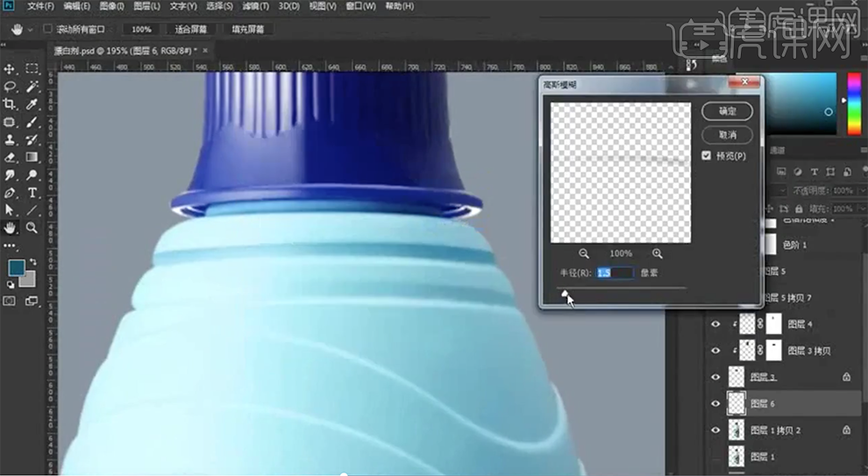
Task: Enable 滚动所有窗口 checkbox in options bar
Action: point(47,29)
